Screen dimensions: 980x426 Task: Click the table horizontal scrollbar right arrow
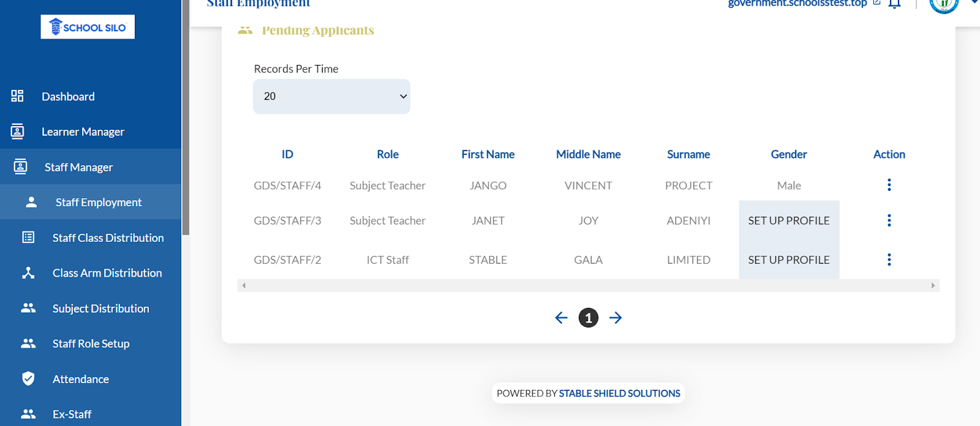pos(933,286)
